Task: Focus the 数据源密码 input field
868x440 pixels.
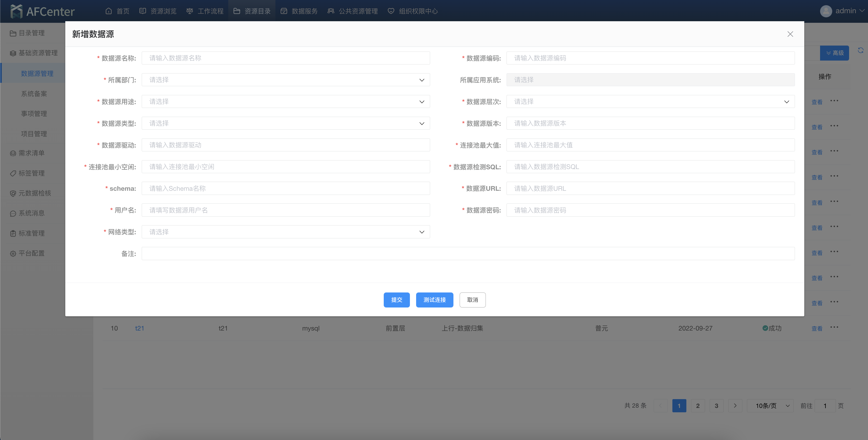Action: 650,210
